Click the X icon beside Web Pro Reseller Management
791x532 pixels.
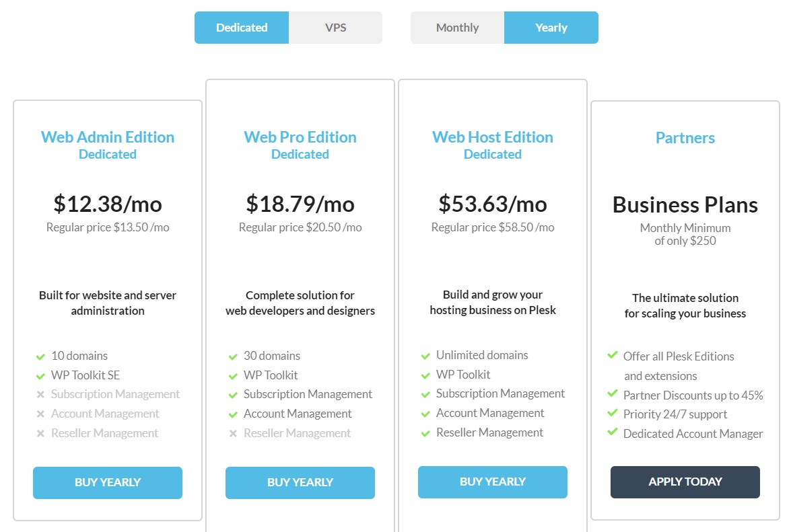tap(233, 433)
